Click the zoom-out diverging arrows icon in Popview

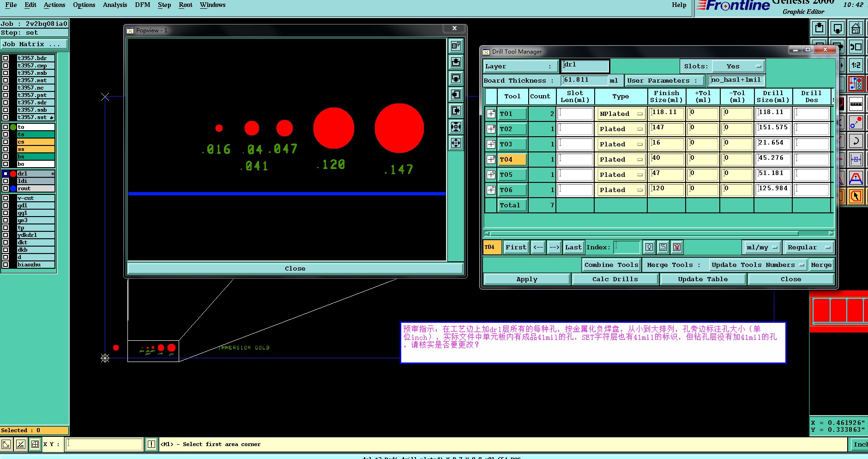click(456, 143)
